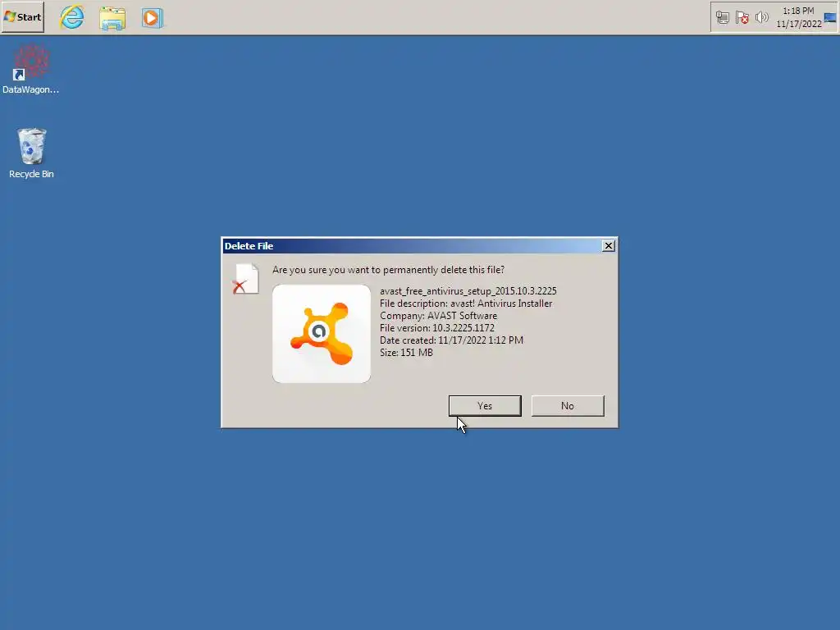Cancel deletion with the No button
The height and width of the screenshot is (630, 840).
tap(568, 405)
